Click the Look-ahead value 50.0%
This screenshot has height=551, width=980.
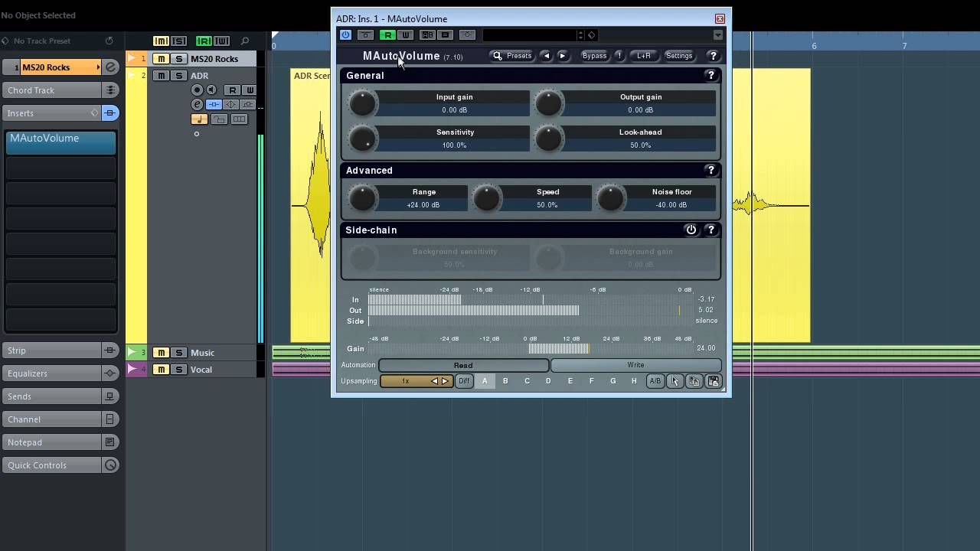(x=641, y=145)
